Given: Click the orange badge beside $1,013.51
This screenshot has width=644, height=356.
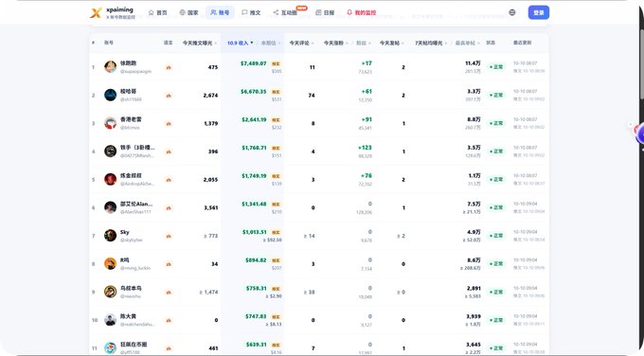Looking at the screenshot, I should (276, 233).
